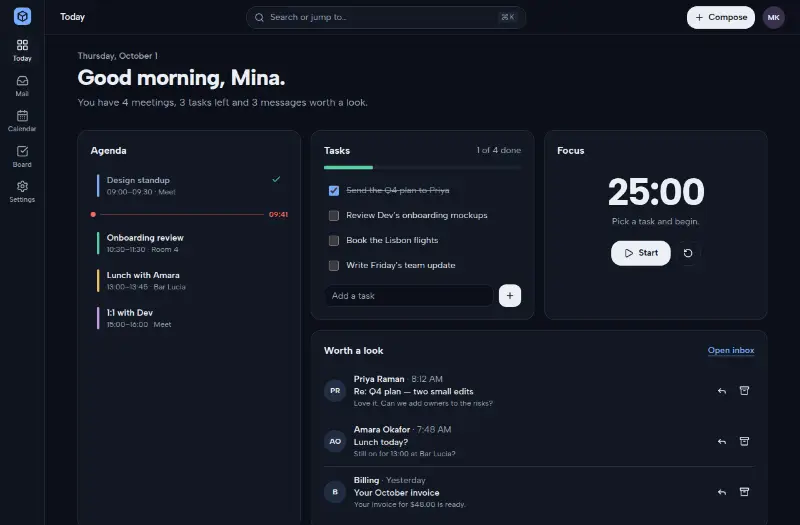Archive Priya Raman's message
Screen dimensions: 800x525
(744, 391)
